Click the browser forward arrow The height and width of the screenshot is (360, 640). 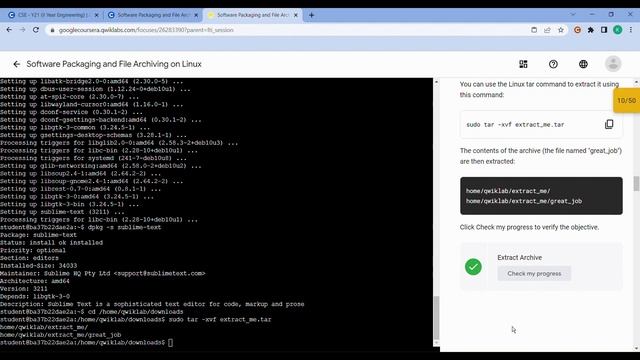click(22, 30)
